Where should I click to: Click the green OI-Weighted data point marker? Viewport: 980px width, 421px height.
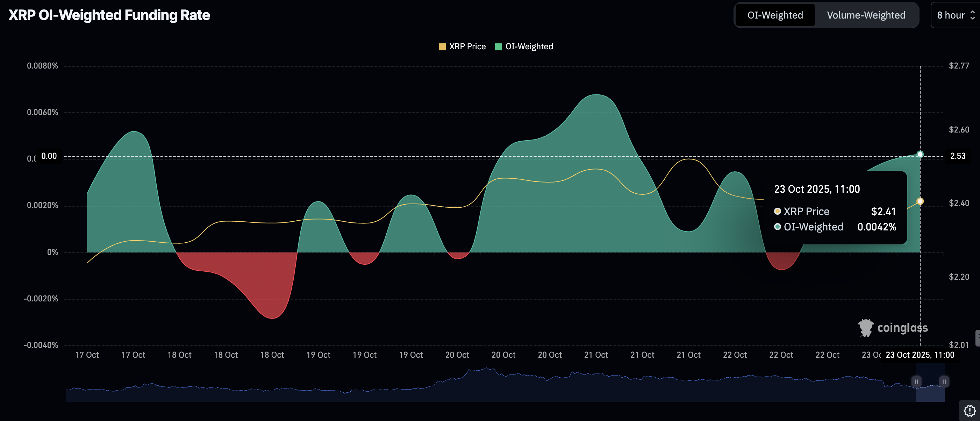(920, 154)
